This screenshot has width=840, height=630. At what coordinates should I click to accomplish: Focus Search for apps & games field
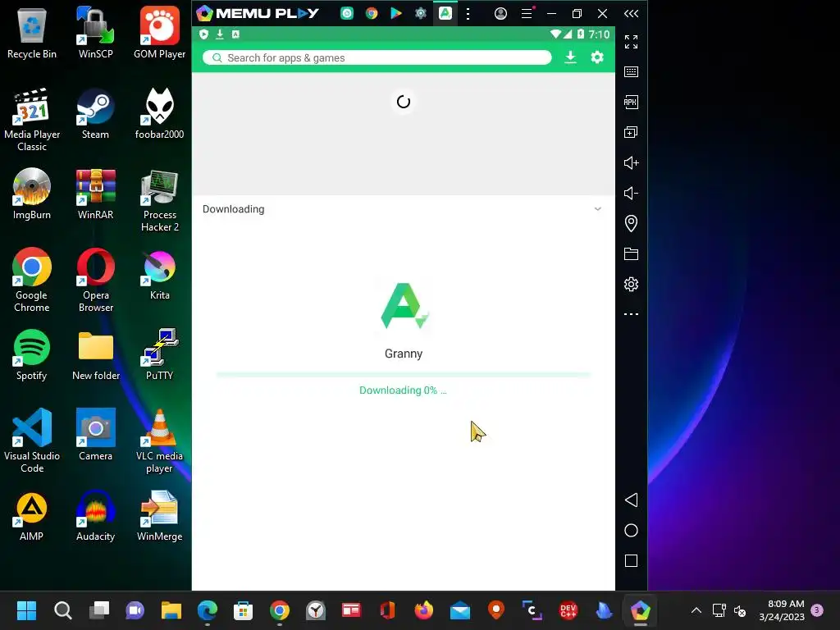377,58
